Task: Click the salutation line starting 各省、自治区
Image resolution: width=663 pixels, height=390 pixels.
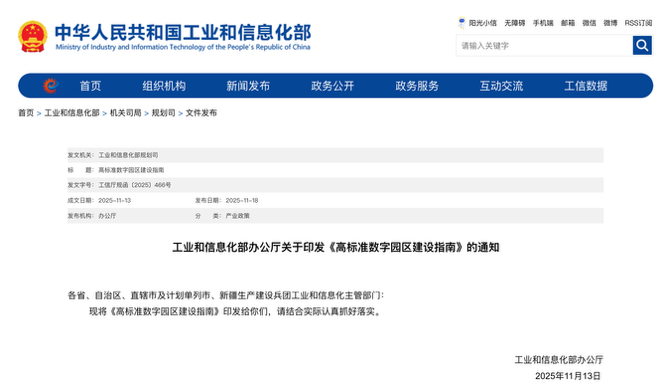Action: click(226, 295)
